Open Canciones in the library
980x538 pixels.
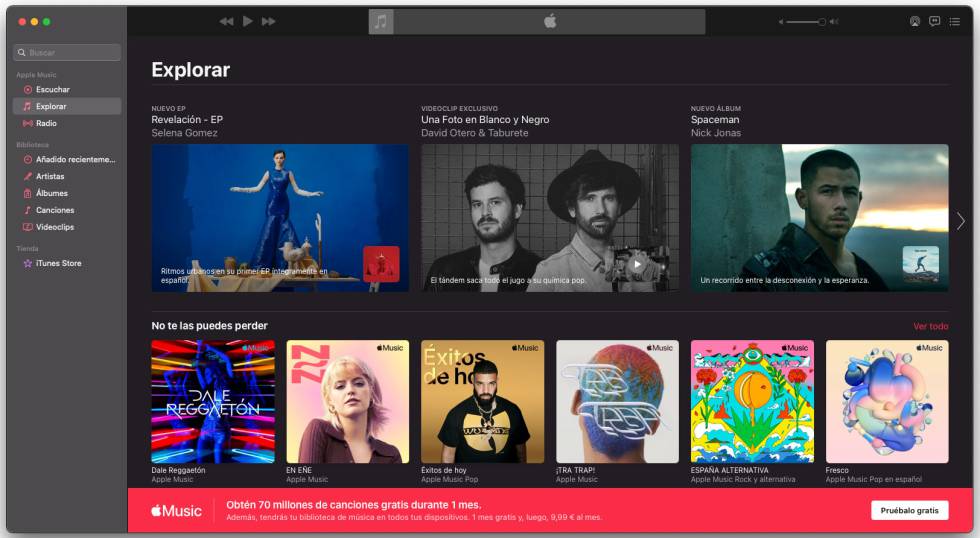coord(67,210)
